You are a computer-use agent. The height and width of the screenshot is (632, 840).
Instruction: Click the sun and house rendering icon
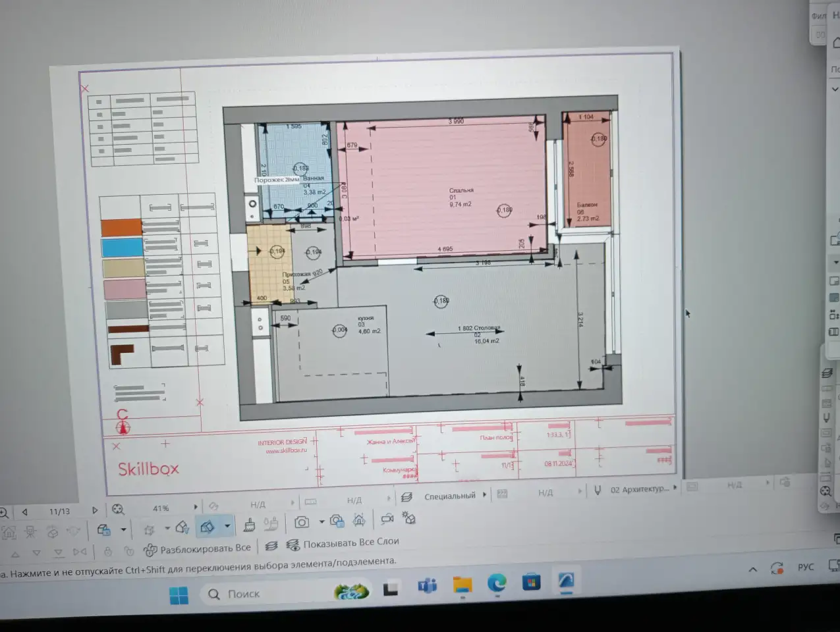pyautogui.click(x=408, y=517)
